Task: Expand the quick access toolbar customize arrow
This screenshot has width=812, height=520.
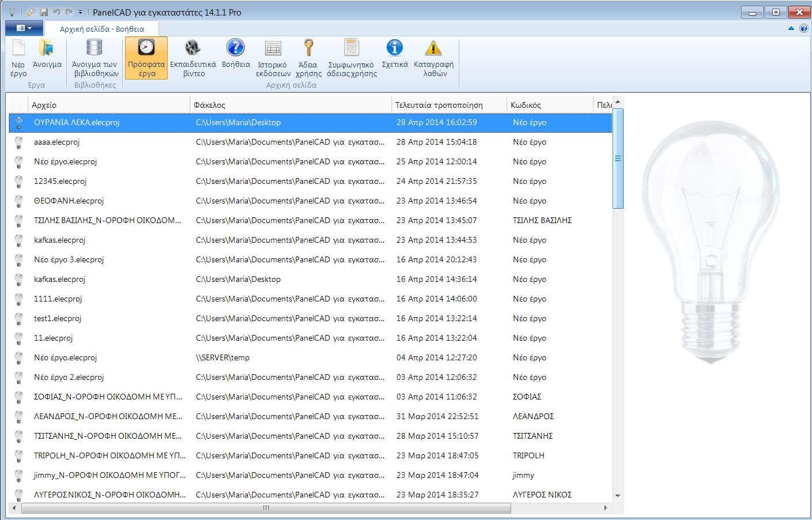Action: point(80,12)
